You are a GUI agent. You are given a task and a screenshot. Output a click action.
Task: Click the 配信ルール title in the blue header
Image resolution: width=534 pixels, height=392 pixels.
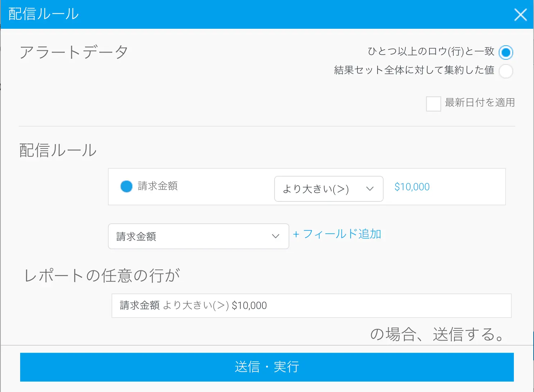pos(44,14)
